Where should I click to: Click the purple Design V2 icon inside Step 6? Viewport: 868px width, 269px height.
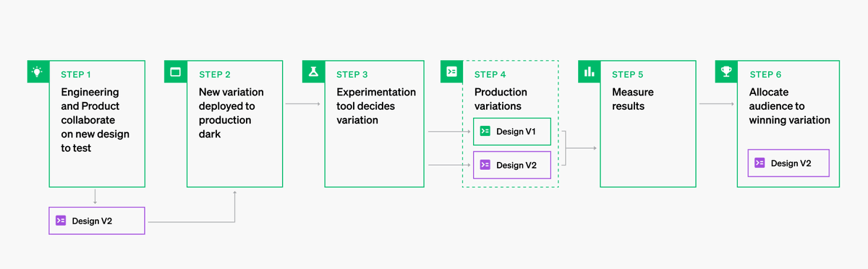coord(760,163)
